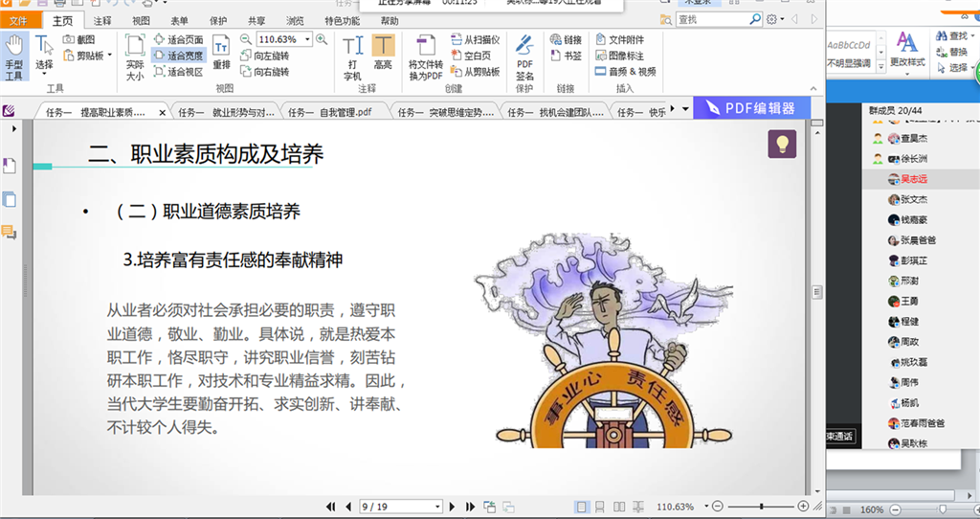The height and width of the screenshot is (519, 980).
Task: Expand the left navigation panel arrow
Action: click(x=13, y=129)
